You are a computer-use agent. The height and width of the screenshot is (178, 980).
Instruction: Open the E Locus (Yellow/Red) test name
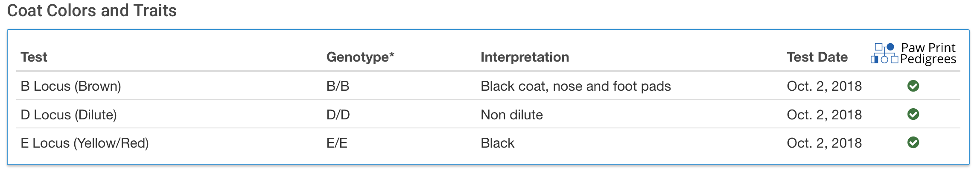pos(85,143)
